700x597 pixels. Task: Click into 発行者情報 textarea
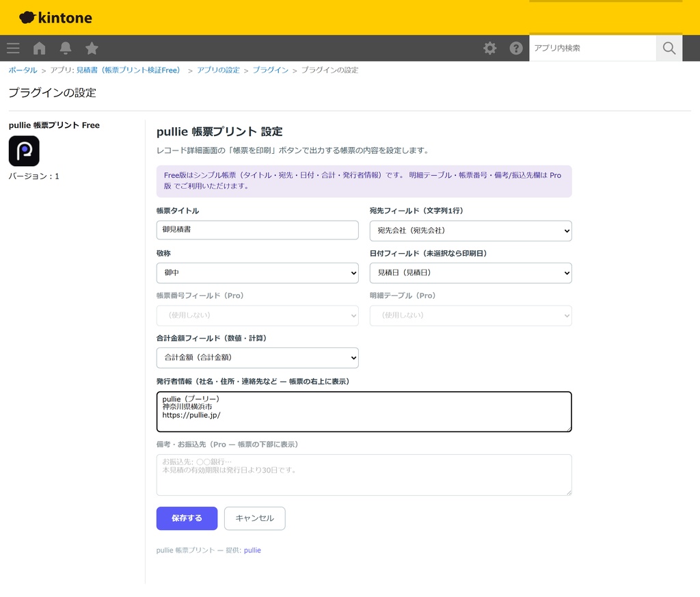pos(364,412)
